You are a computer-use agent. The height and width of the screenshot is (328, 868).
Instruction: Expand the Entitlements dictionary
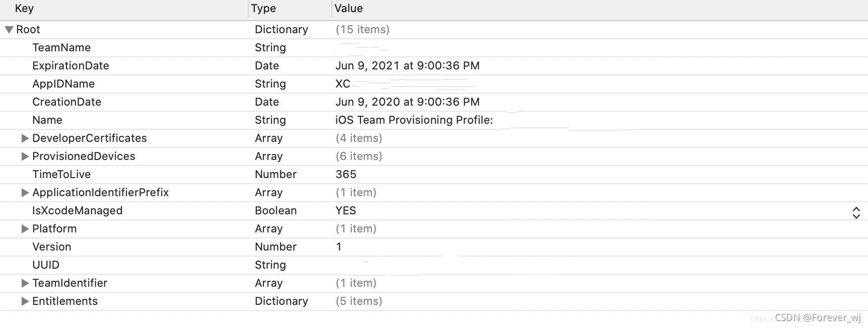pos(25,301)
